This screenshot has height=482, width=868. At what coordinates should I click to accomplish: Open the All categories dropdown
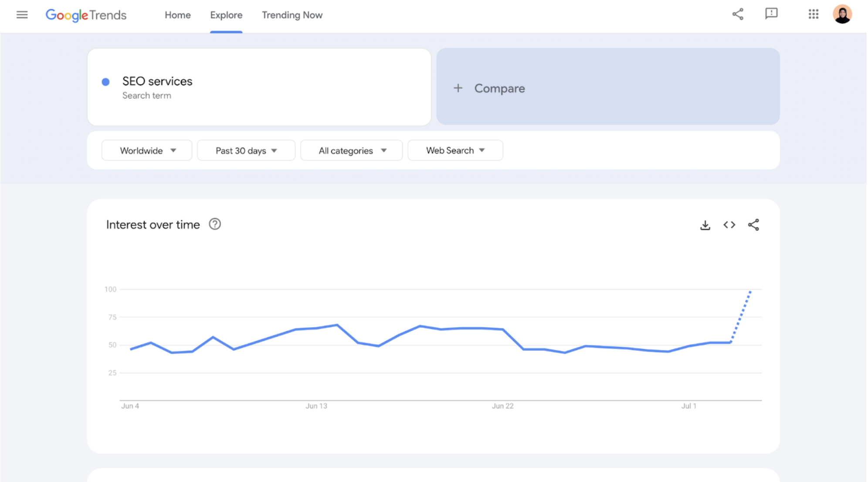(x=351, y=150)
